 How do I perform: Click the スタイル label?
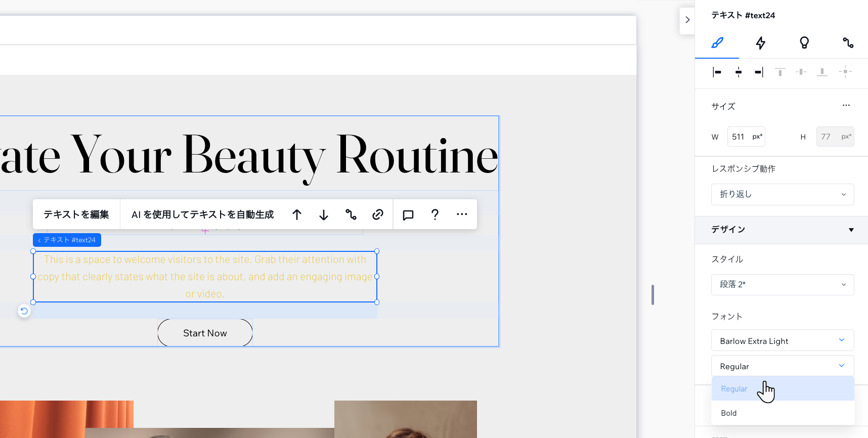pos(727,259)
